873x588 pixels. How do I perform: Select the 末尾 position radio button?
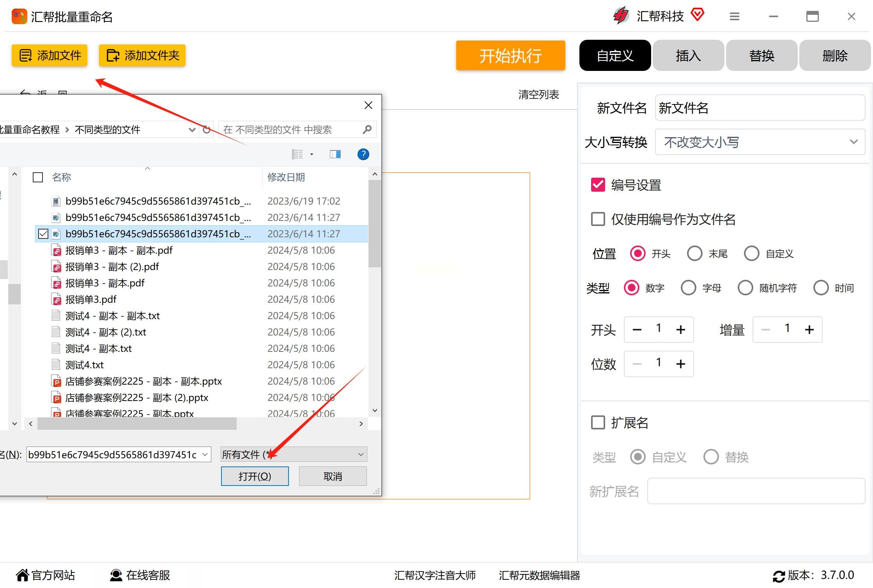[695, 253]
